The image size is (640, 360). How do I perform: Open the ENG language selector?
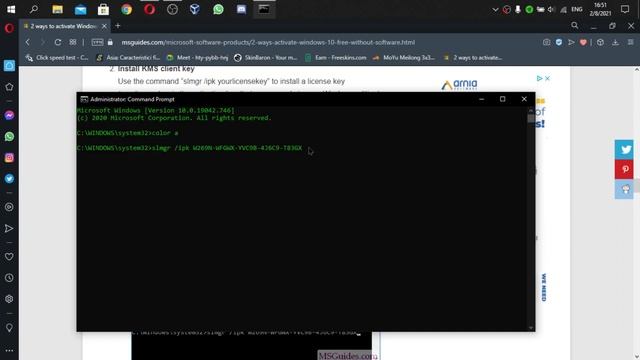pos(577,9)
